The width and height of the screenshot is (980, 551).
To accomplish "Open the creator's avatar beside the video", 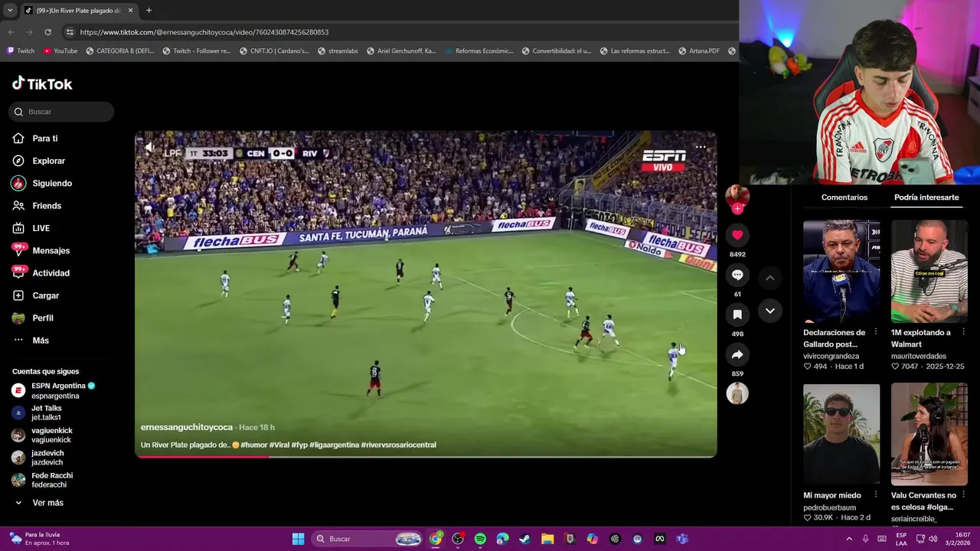I will tap(737, 196).
